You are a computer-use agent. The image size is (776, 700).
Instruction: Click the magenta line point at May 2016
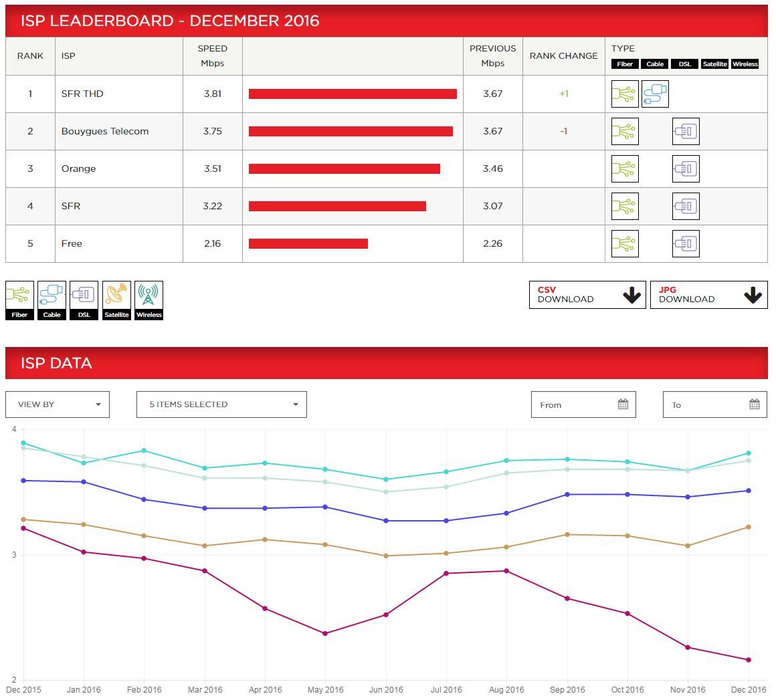point(325,634)
